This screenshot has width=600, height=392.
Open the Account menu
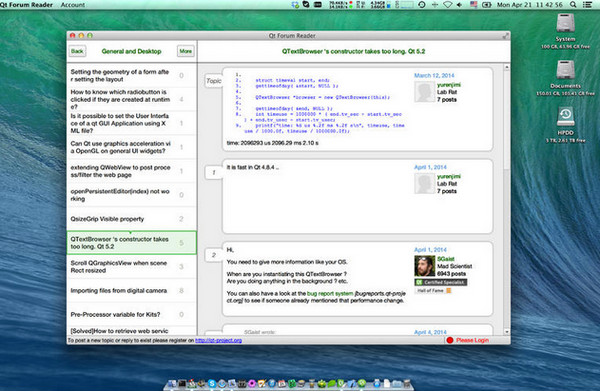click(x=73, y=5)
